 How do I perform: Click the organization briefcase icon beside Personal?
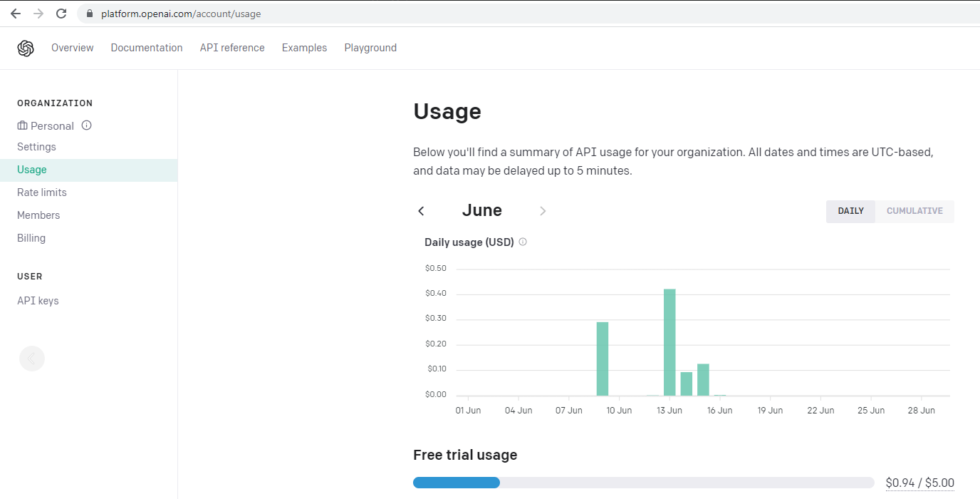point(22,125)
